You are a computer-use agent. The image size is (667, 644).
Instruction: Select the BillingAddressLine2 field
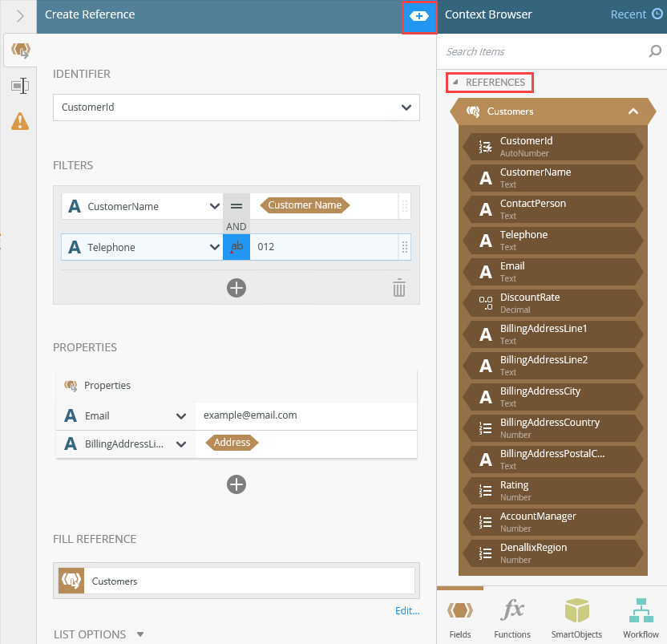coord(552,366)
